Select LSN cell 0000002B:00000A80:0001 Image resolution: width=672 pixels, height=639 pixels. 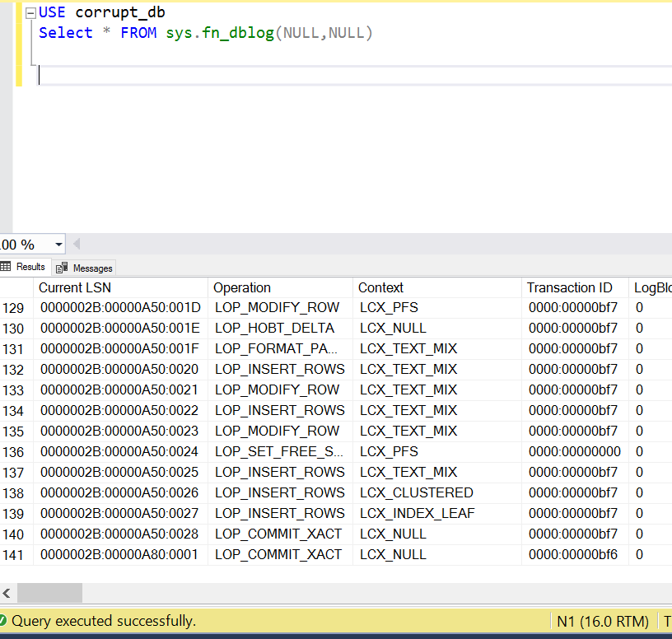[120, 554]
